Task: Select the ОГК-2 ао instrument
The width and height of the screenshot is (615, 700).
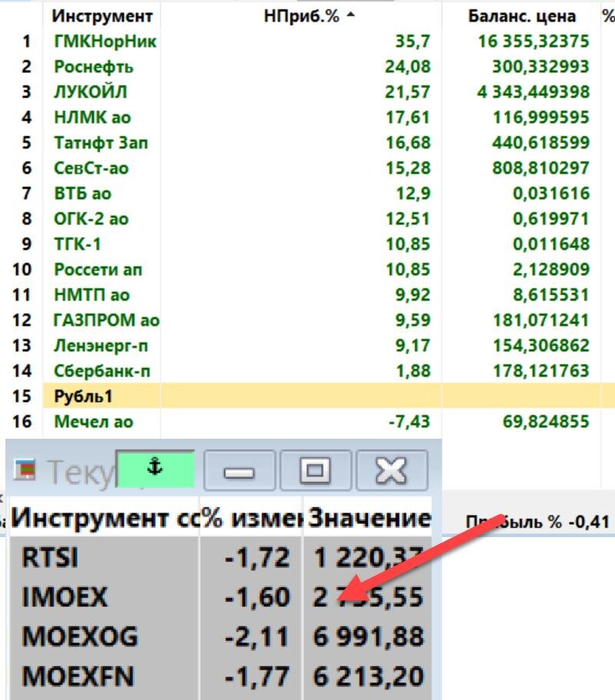Action: [91, 219]
